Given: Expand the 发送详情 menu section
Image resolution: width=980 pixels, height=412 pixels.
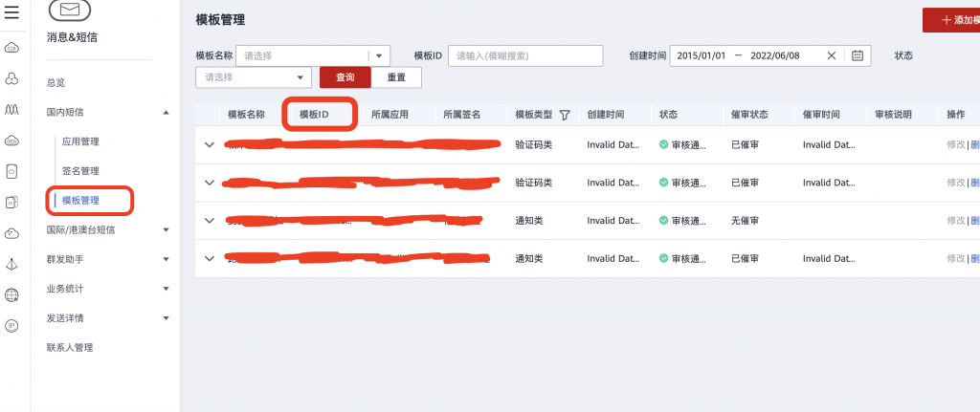Looking at the screenshot, I should [x=166, y=317].
